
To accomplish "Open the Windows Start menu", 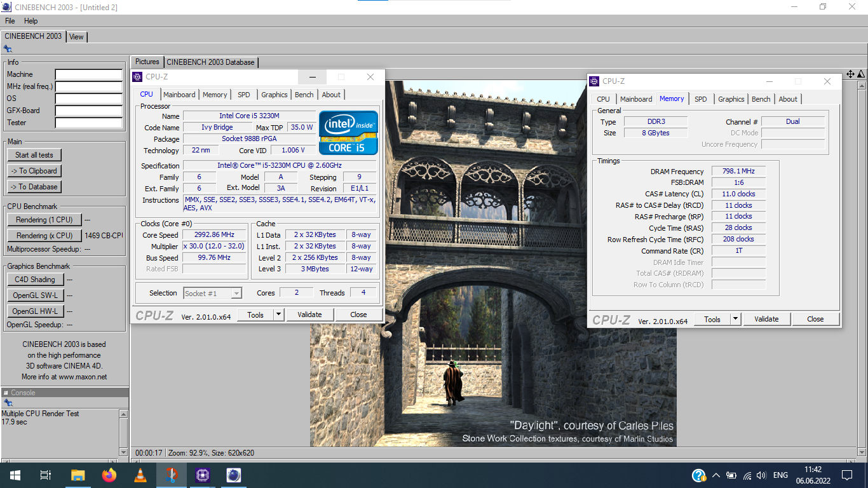I will pyautogui.click(x=14, y=475).
